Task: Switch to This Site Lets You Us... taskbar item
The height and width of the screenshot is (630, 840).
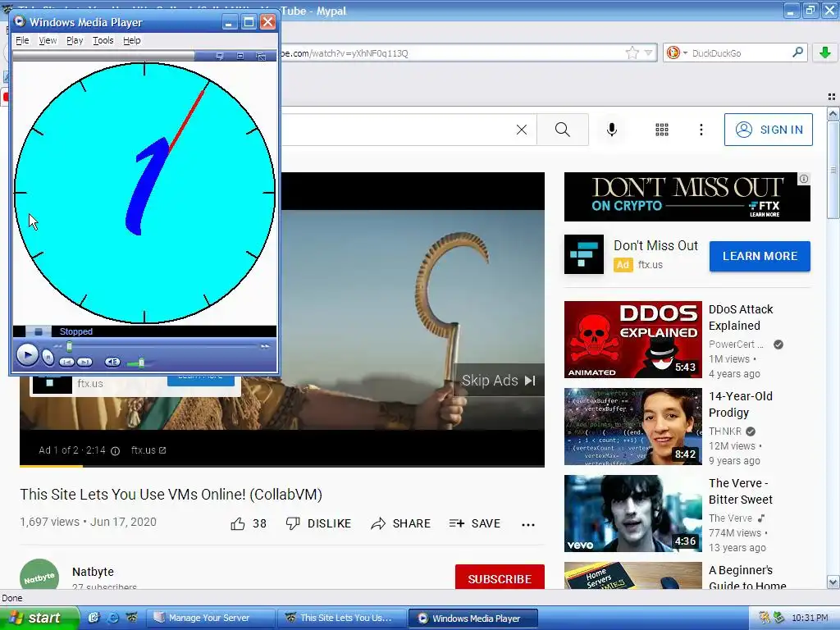Action: coord(340,618)
